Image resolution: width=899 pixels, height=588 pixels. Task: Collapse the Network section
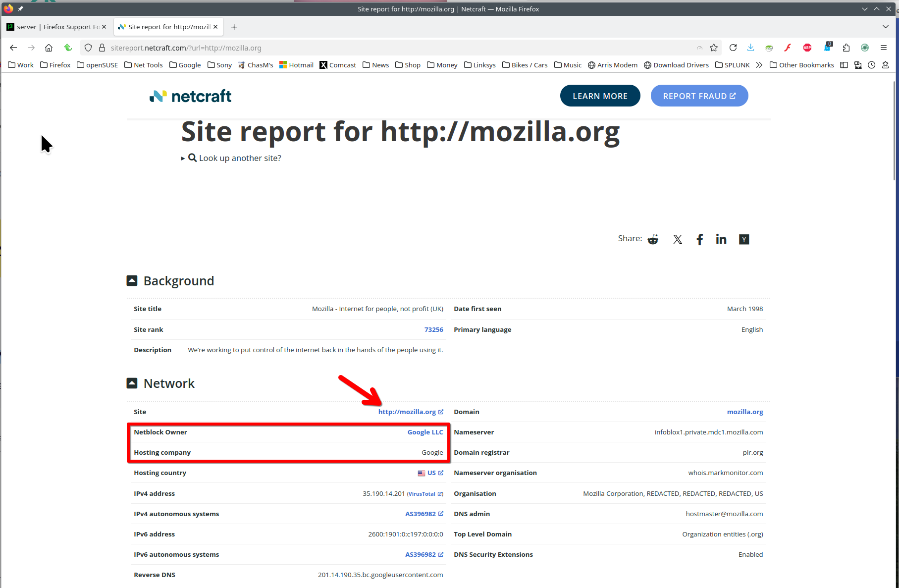point(132,383)
